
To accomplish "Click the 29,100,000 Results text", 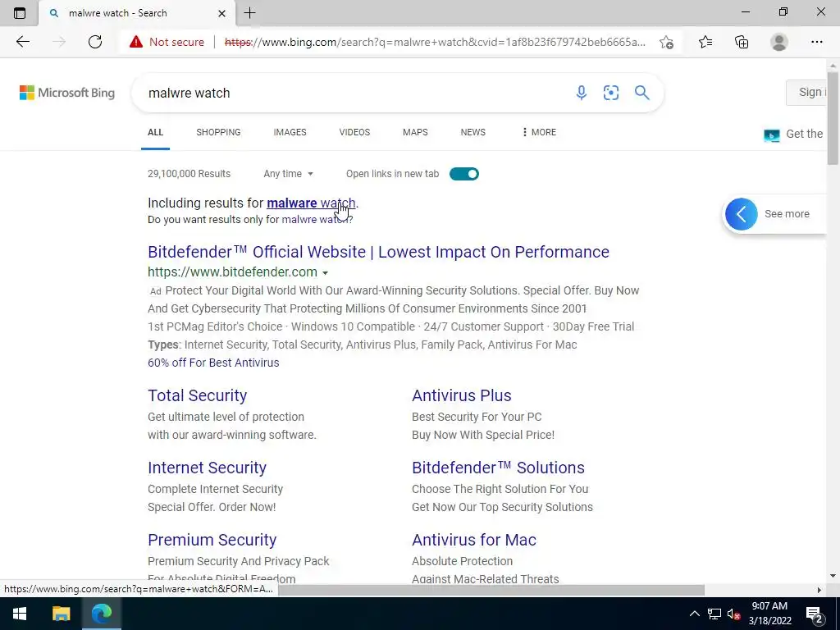I will 189,174.
